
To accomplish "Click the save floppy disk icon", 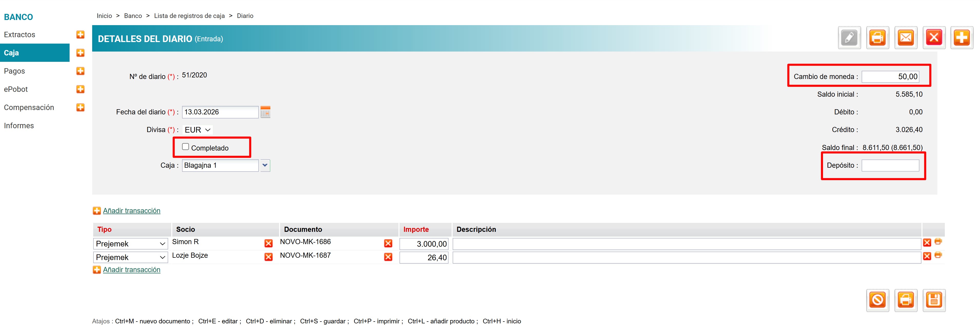I will pos(934,300).
